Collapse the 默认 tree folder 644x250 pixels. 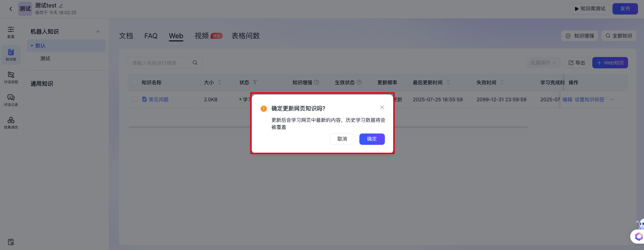click(x=32, y=46)
